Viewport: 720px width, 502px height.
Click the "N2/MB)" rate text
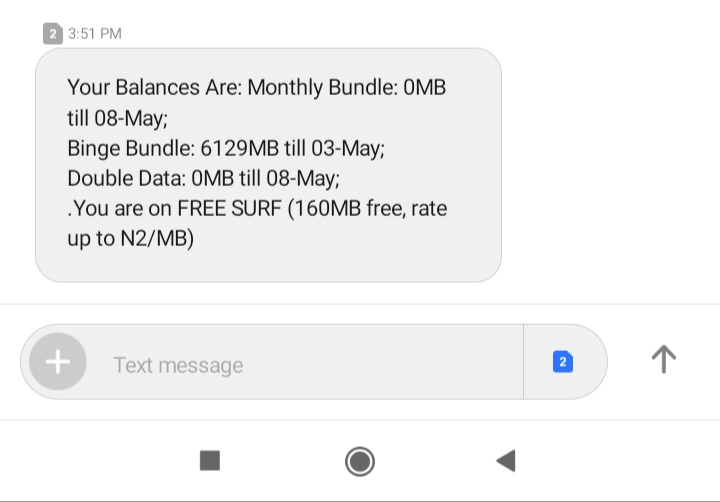157,238
